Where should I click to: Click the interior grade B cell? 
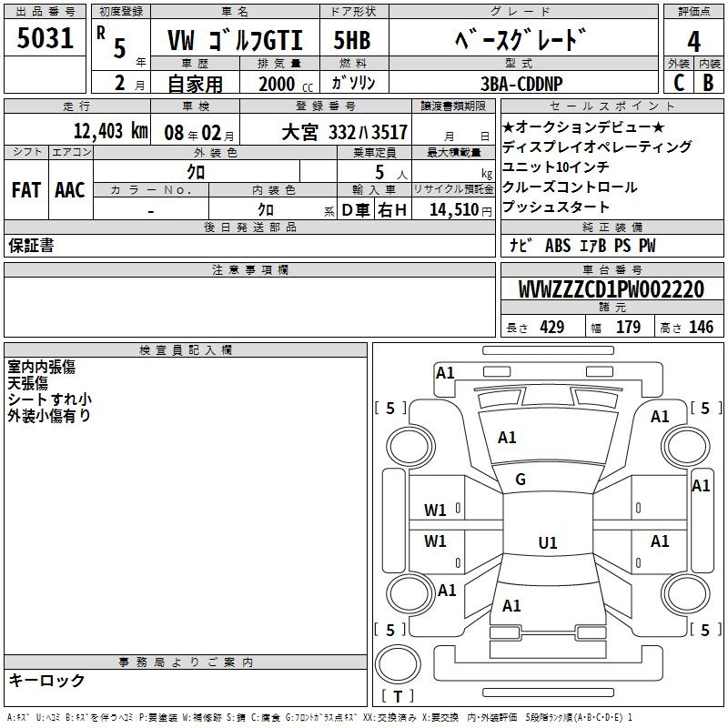point(709,81)
